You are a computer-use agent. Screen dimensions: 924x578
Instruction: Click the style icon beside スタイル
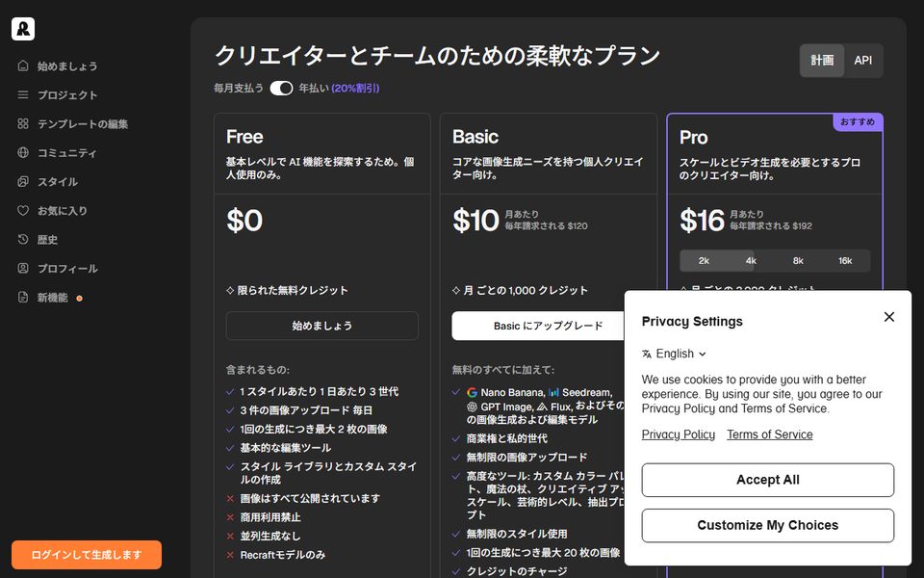coord(23,181)
